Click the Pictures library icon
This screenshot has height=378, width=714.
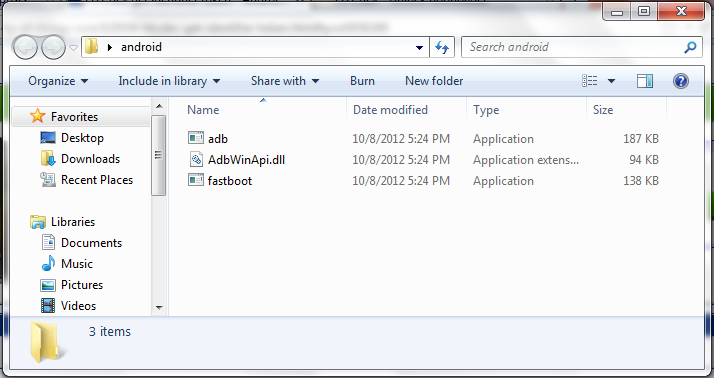coord(48,285)
